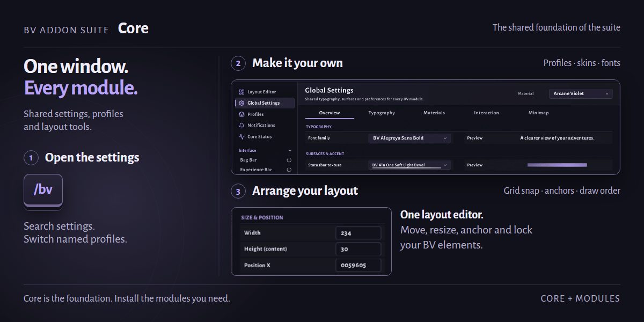
Task: Click the Notifications bell icon
Action: click(x=241, y=125)
